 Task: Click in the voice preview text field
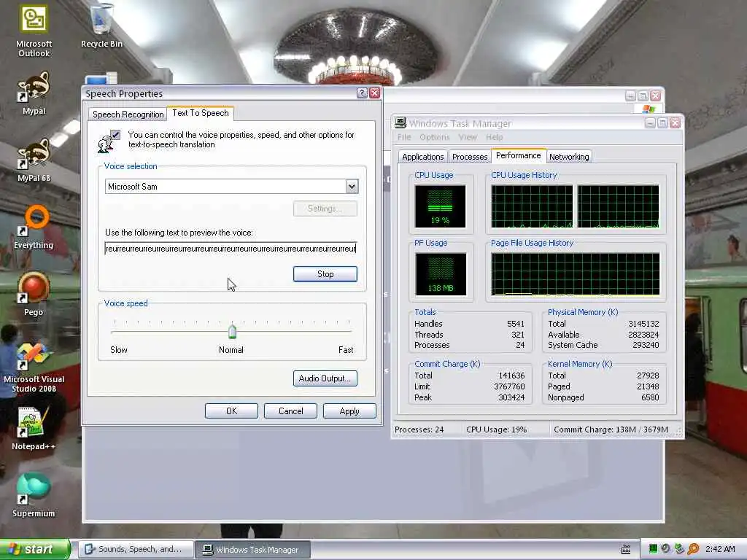coord(231,248)
